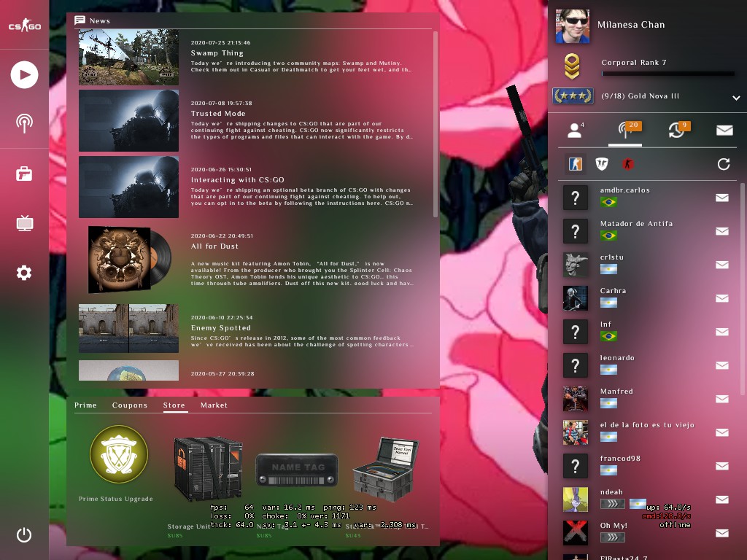Viewport: 747px width, 560px height.
Task: Select the wingman shield filter icon
Action: [x=602, y=164]
